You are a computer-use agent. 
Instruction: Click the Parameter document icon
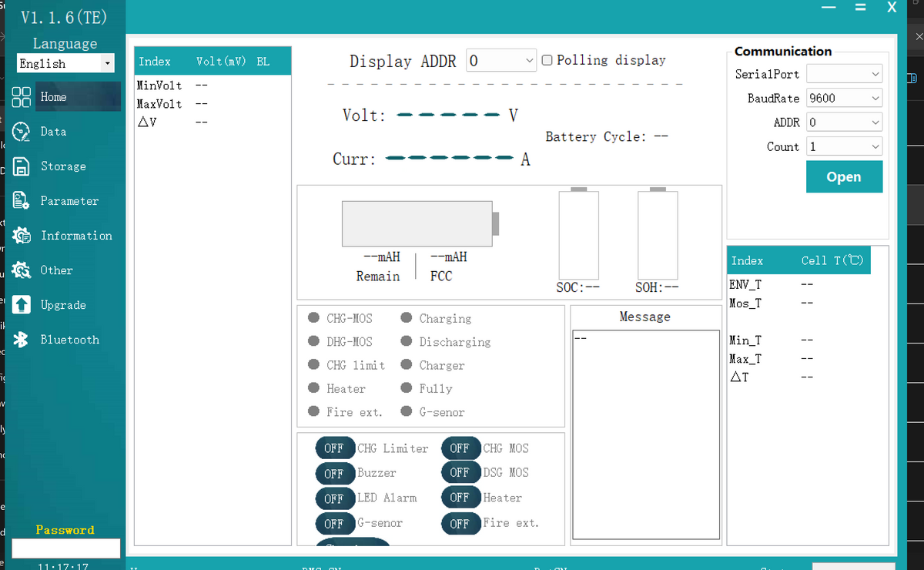[x=22, y=200]
